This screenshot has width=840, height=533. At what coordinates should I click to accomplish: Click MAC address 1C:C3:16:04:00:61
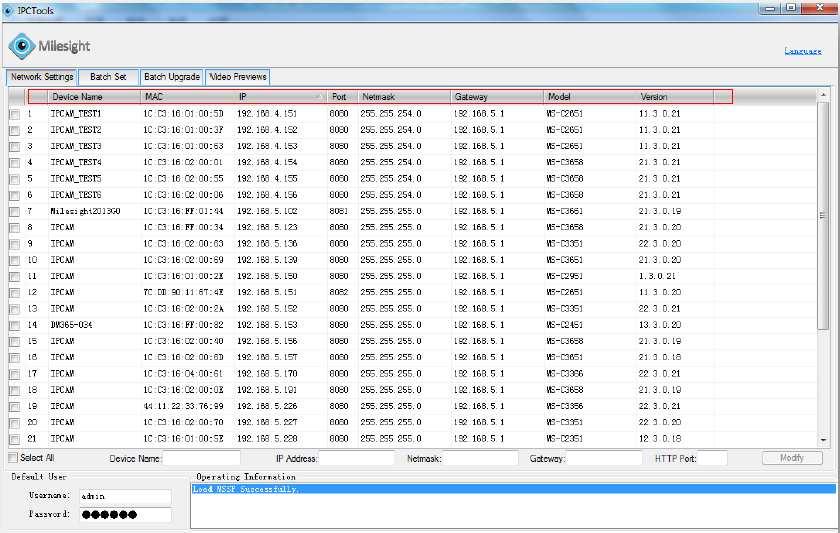coord(183,373)
